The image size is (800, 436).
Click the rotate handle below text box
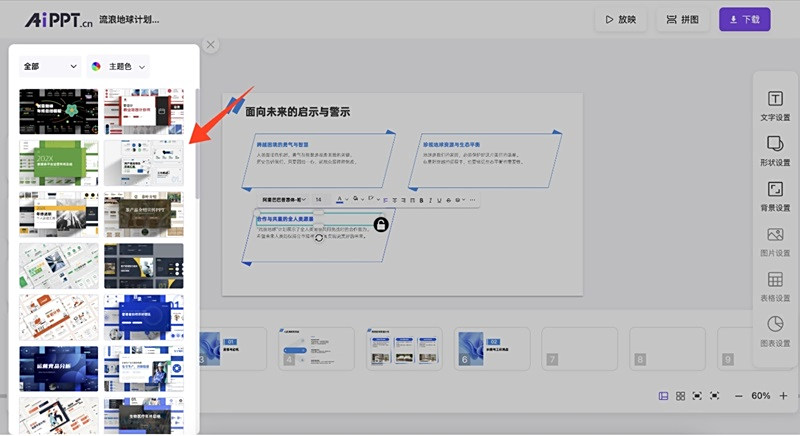319,238
